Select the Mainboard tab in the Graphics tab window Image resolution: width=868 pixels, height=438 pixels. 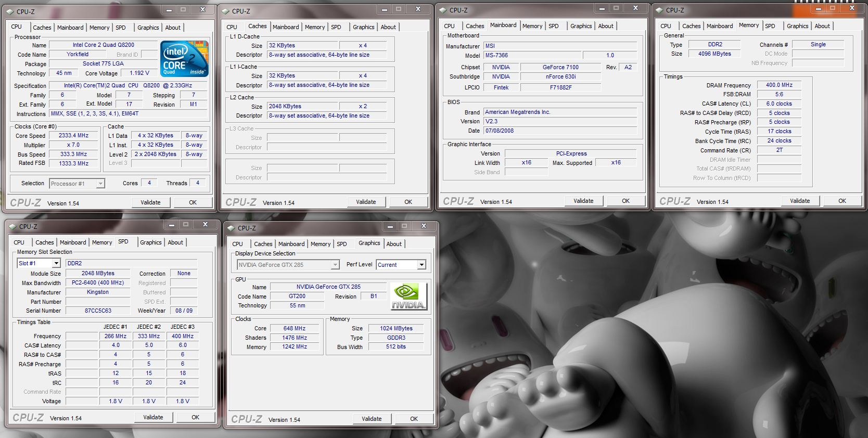click(291, 244)
